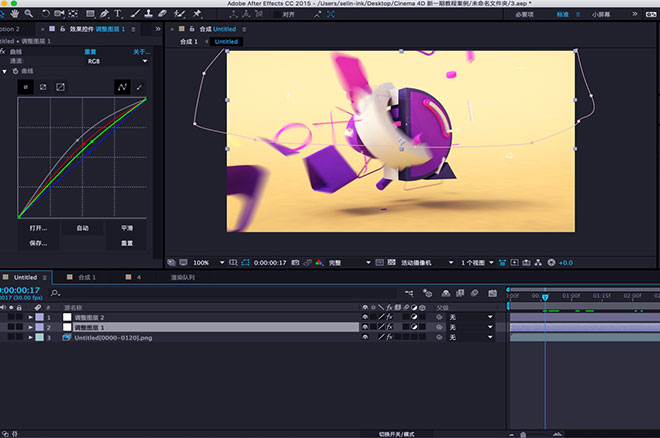Image resolution: width=660 pixels, height=438 pixels.
Task: Click the +0.0 exposure value
Action: tap(566, 262)
